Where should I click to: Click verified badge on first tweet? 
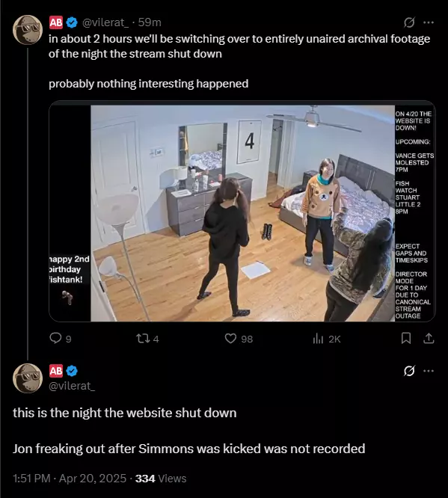(x=72, y=22)
